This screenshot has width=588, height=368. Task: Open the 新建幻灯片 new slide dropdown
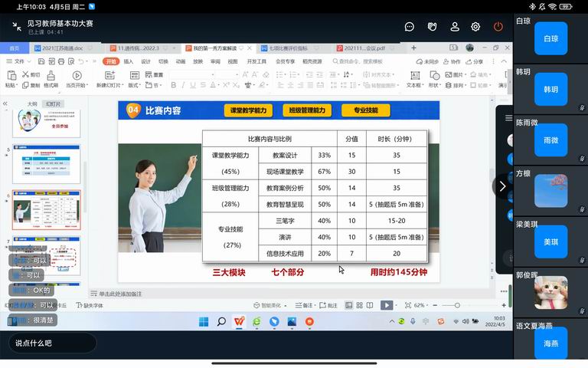point(109,85)
